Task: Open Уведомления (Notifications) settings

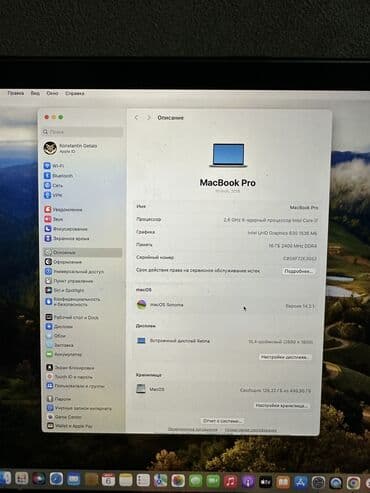Action: (63, 209)
